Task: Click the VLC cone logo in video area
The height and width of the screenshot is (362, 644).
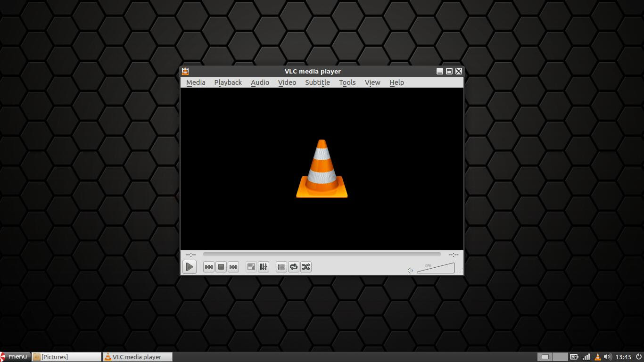Action: 322,169
